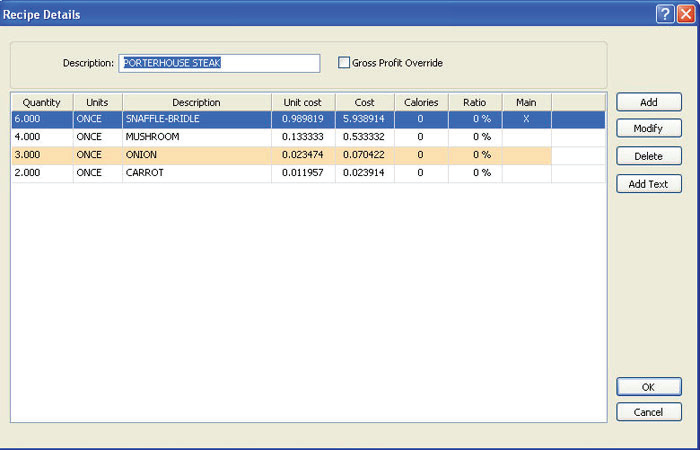This screenshot has width=700, height=450.
Task: Click the Add Text button
Action: (x=648, y=184)
